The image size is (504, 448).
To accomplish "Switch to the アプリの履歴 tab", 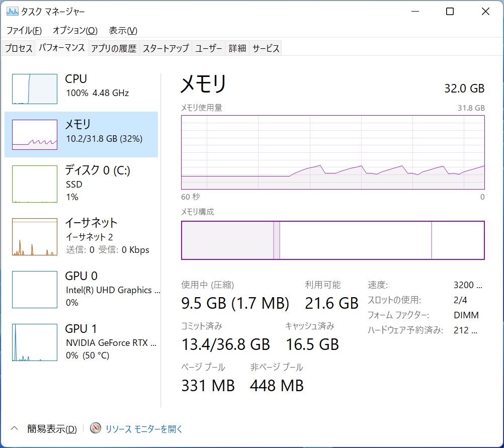I will click(114, 48).
